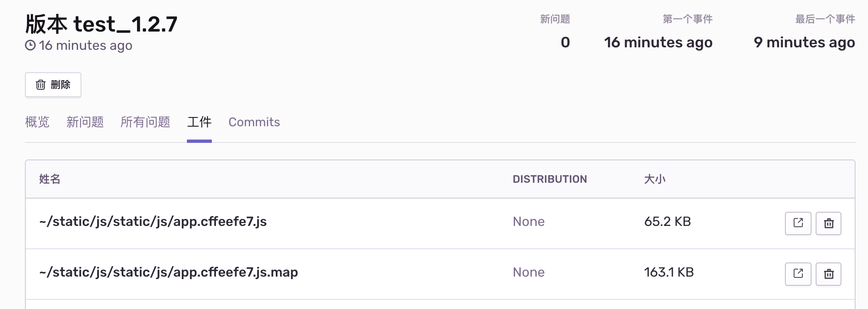Open the 新问题 tab
This screenshot has height=309, width=868.
(x=85, y=122)
